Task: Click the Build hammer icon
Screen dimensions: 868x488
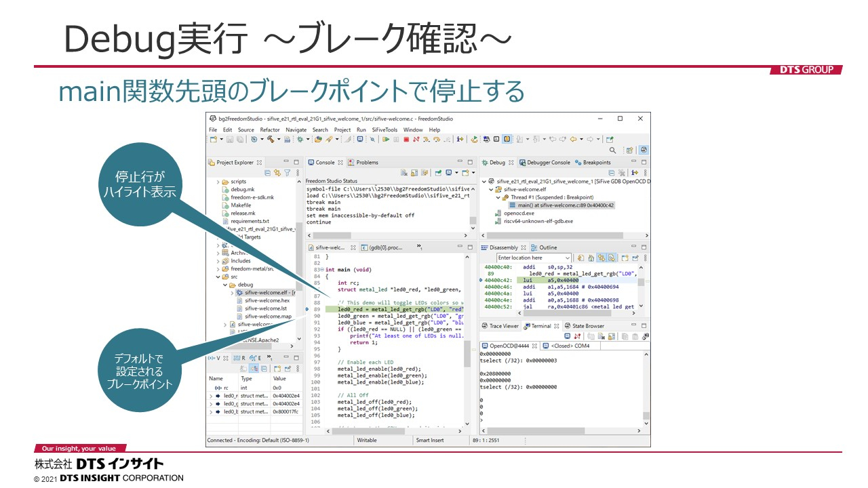Action: [x=271, y=139]
